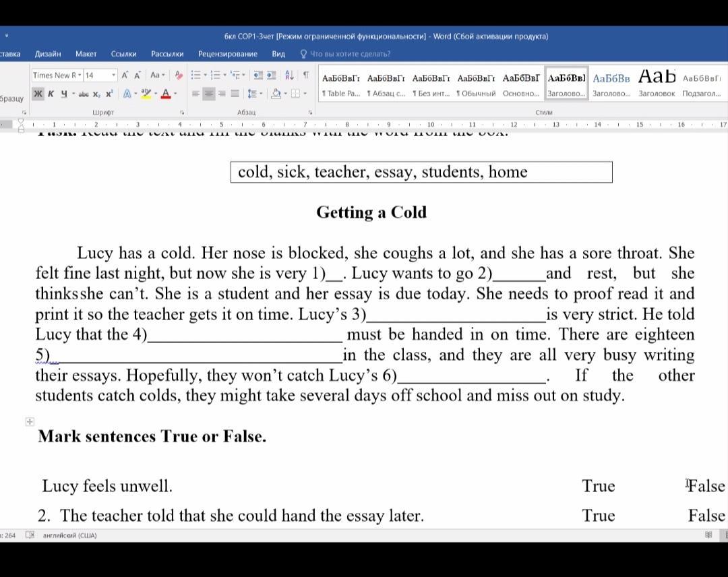Image resolution: width=728 pixels, height=577 pixels.
Task: Apply the Без инт... style
Action: coord(431,84)
